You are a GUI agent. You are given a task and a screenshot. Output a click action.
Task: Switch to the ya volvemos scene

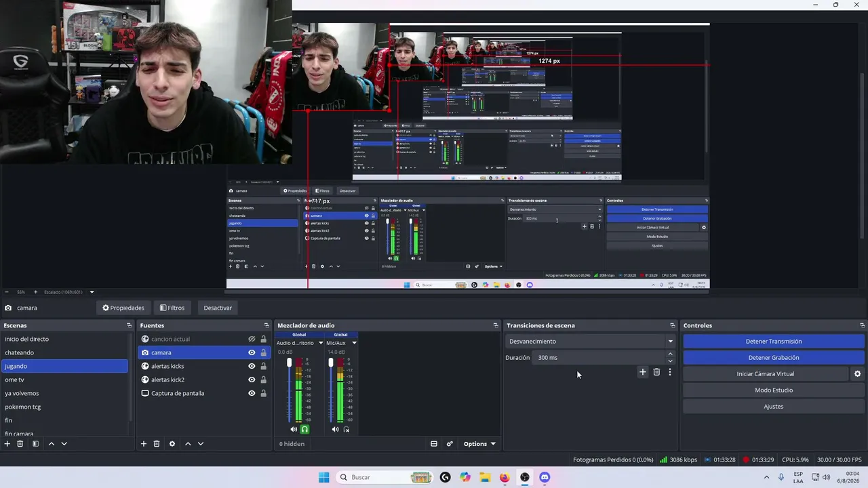(x=65, y=393)
